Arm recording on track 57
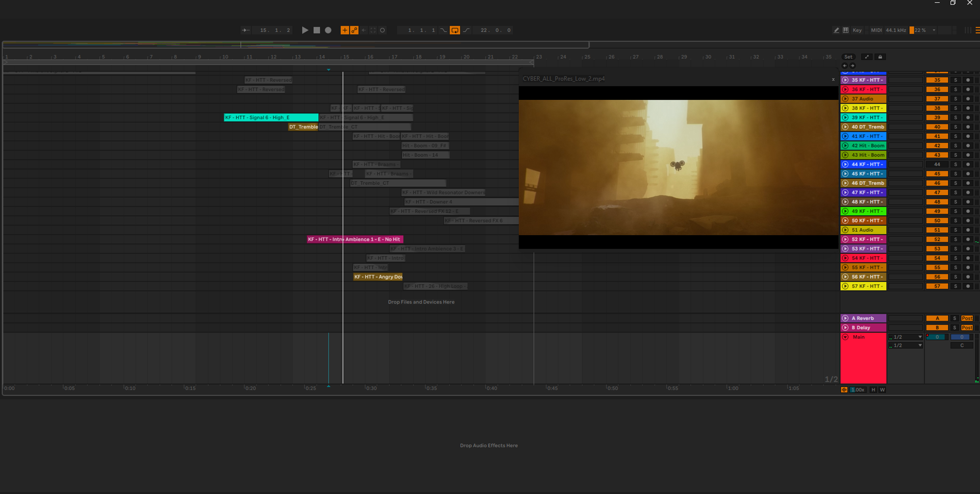980x494 pixels. pyautogui.click(x=968, y=286)
